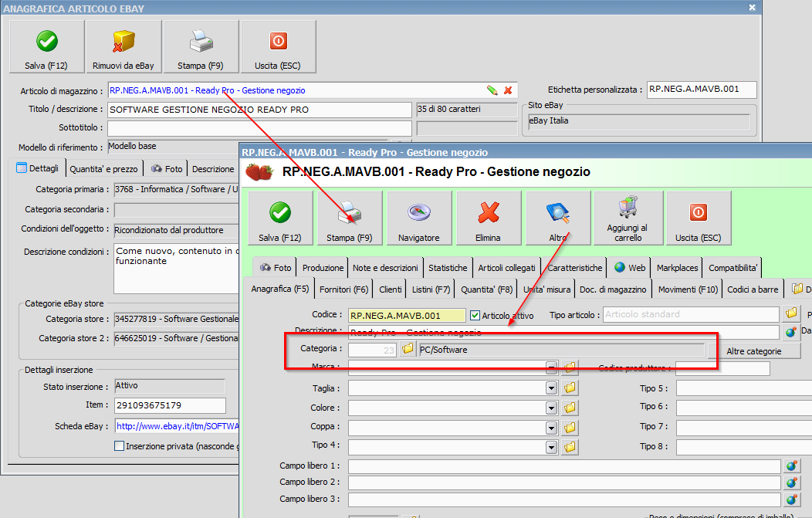
Task: Click folder icon next to Tipo 4 dropdown
Action: (570, 446)
